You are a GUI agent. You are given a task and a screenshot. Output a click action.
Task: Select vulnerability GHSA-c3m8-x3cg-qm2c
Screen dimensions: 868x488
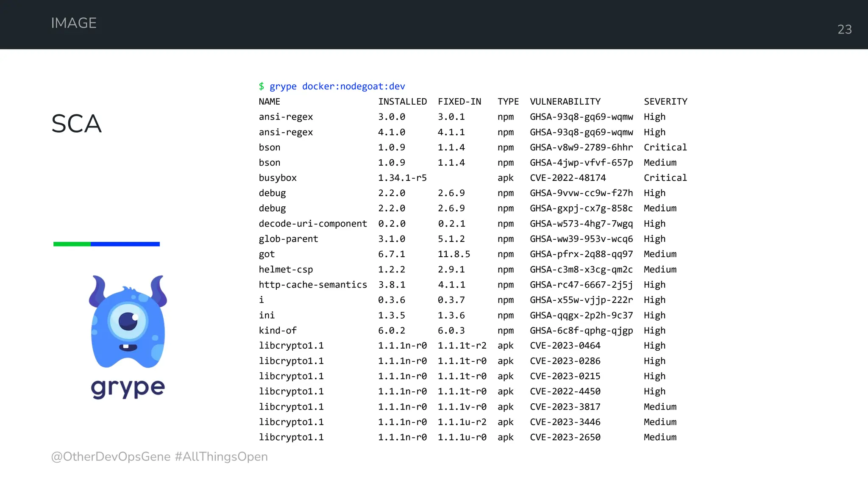(581, 269)
